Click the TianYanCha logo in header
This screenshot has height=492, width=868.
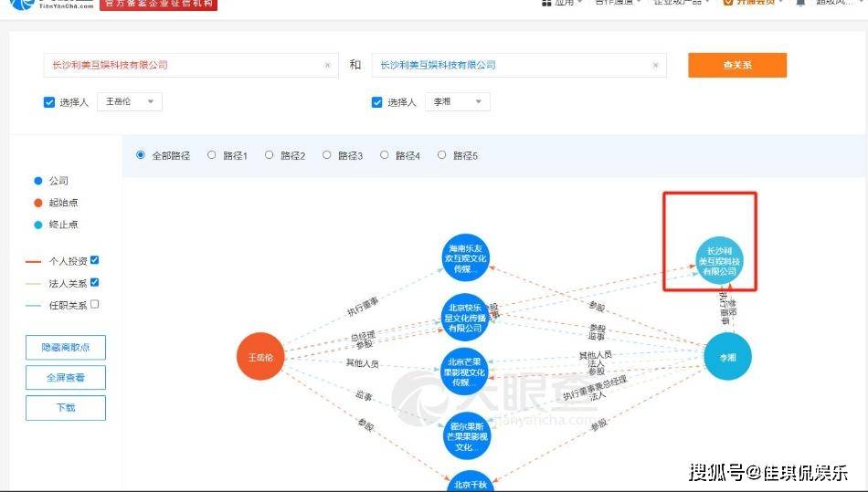click(x=53, y=5)
